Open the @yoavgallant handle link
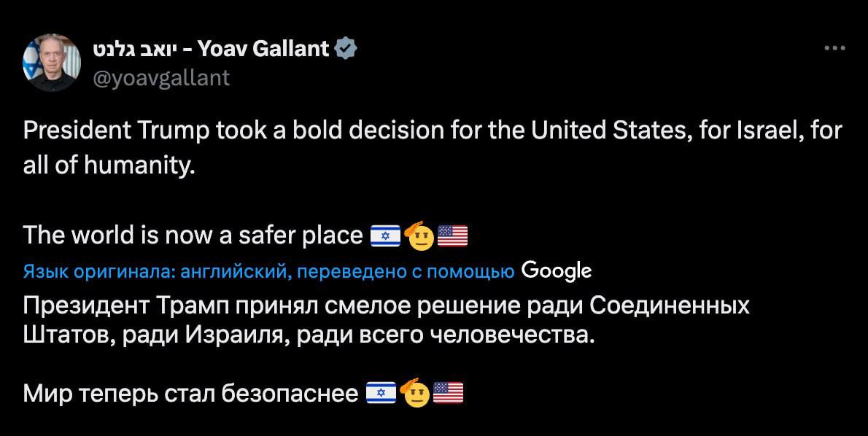868x436 pixels. (162, 77)
